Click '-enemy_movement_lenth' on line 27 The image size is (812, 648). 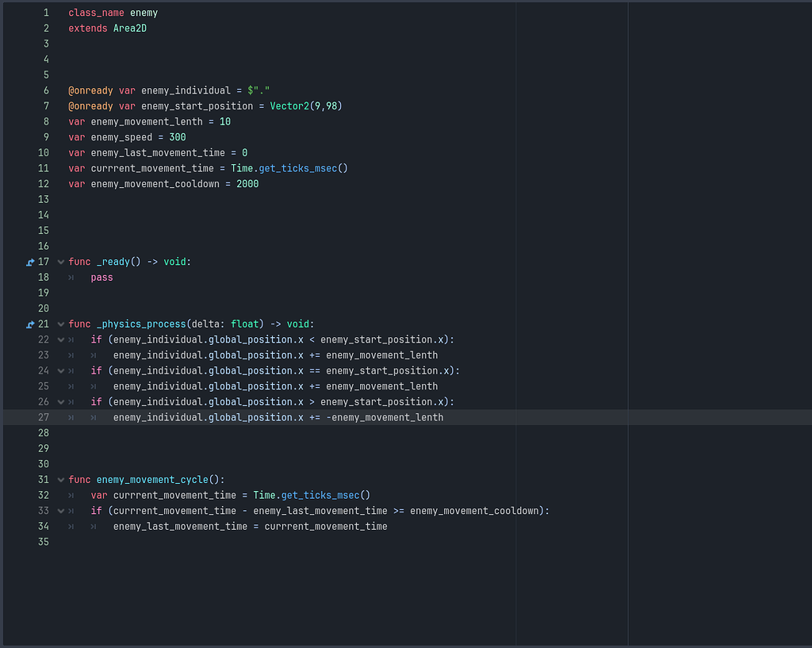pyautogui.click(x=385, y=417)
